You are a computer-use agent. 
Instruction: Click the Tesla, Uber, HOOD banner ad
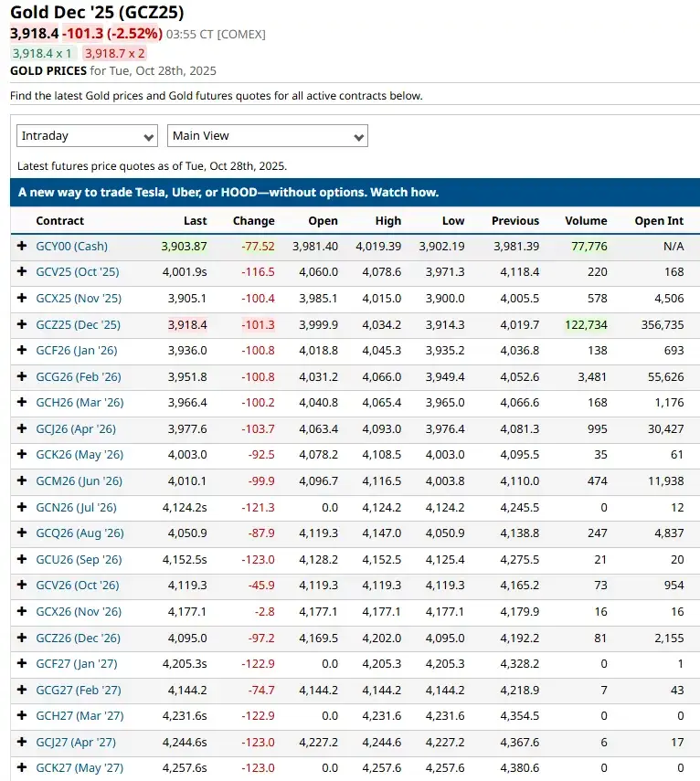228,192
